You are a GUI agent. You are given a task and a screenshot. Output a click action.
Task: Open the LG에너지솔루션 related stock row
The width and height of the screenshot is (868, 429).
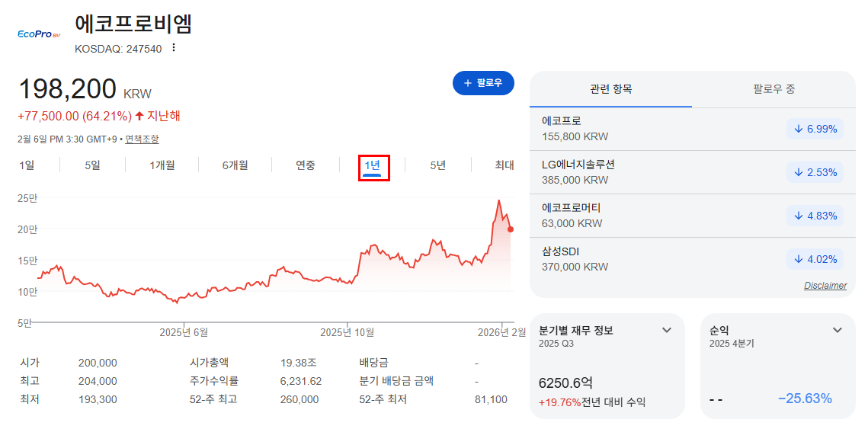point(693,172)
